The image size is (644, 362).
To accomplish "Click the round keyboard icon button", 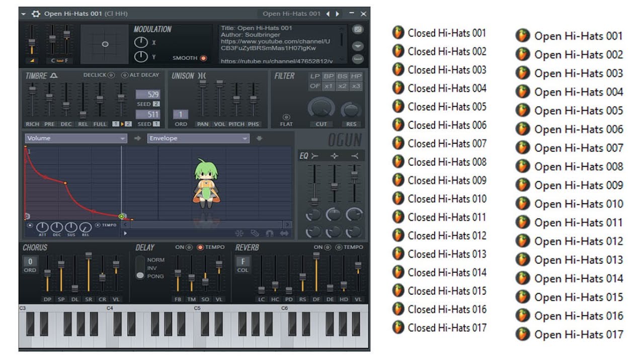I will (358, 59).
